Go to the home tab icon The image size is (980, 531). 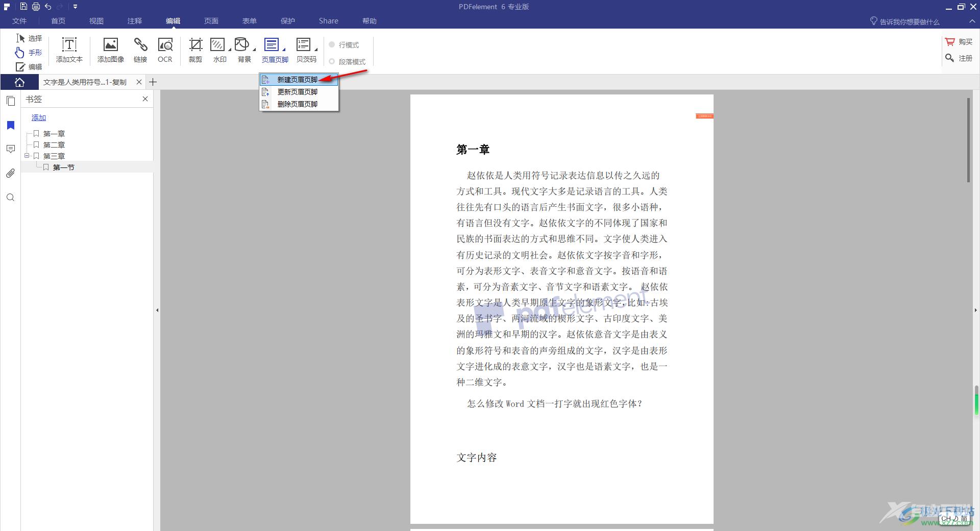[19, 82]
